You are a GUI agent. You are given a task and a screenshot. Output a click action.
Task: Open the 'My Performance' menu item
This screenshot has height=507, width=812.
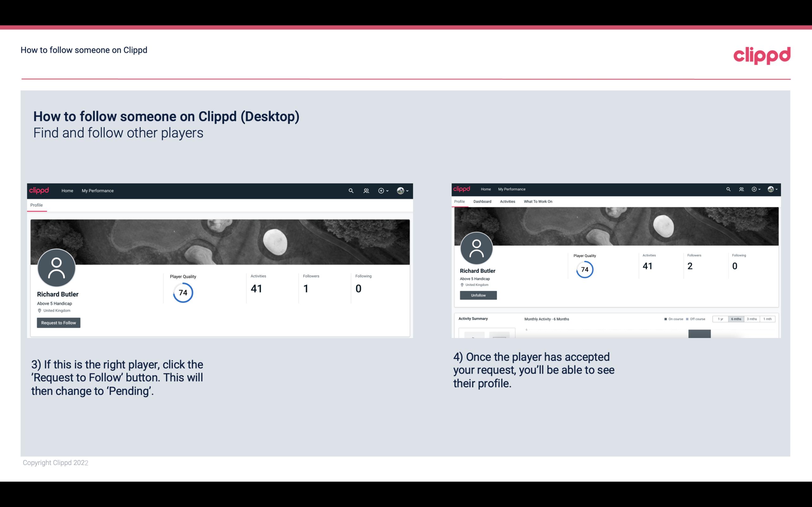click(x=98, y=190)
